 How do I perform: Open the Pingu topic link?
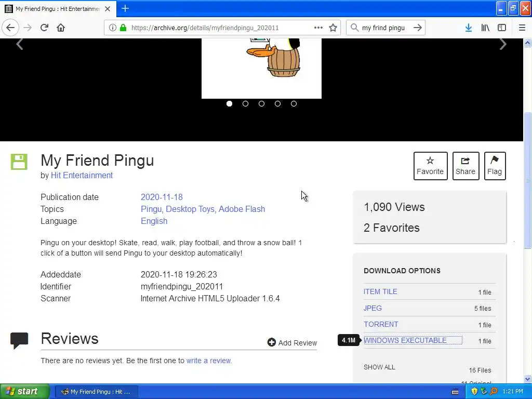152,209
